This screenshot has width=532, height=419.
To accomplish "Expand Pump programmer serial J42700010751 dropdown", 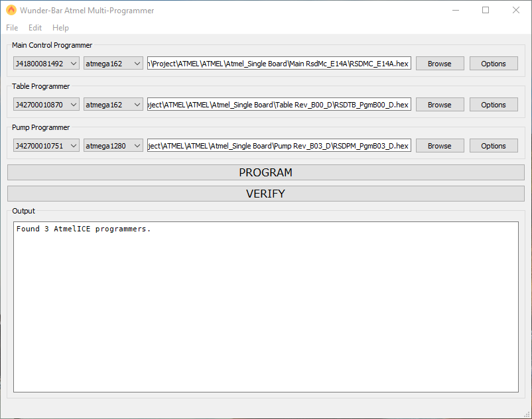I will click(x=46, y=145).
